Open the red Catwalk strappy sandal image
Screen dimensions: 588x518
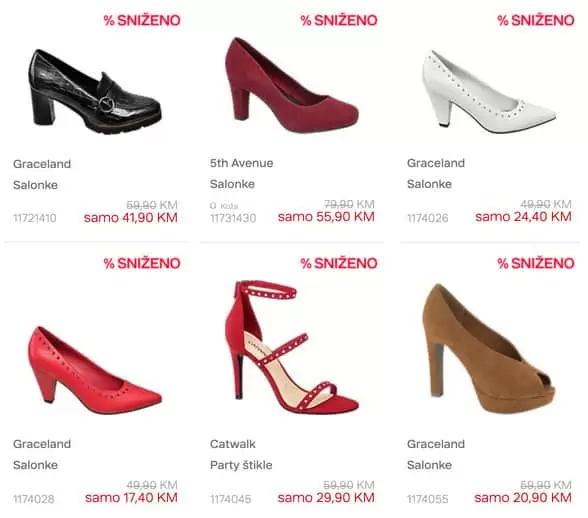(292, 347)
